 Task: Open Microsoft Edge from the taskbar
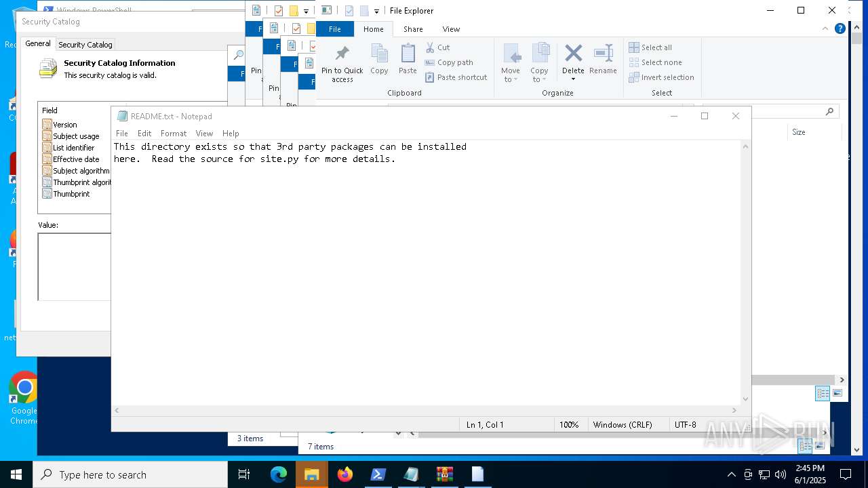click(x=279, y=474)
